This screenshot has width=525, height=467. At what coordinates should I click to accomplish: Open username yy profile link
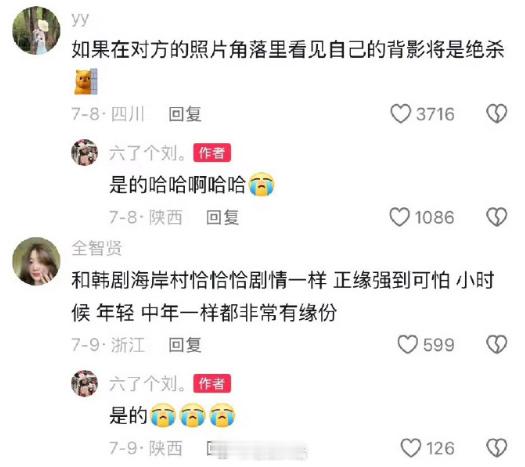(x=80, y=19)
